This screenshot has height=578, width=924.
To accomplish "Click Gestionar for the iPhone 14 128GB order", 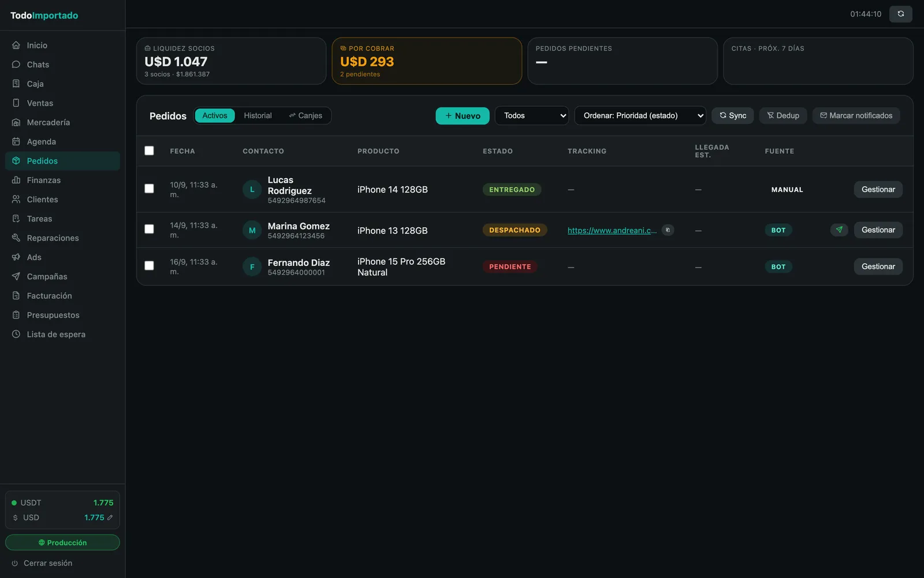I will click(878, 190).
